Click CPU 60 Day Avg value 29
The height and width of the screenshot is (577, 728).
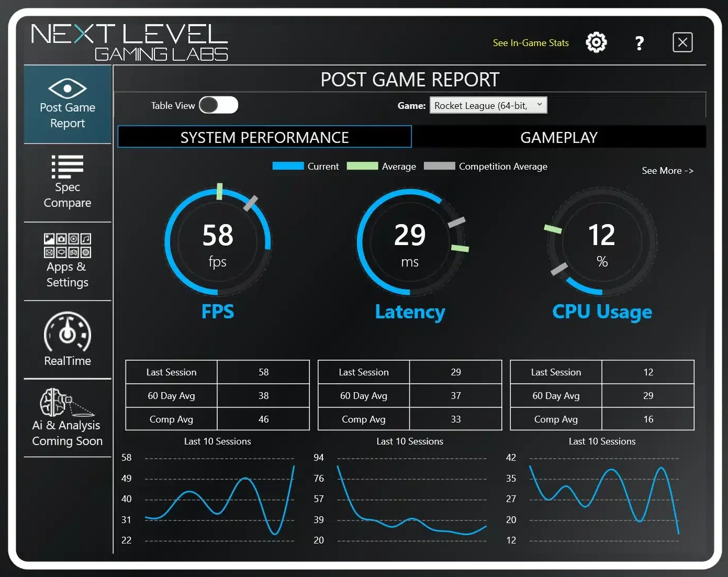coord(648,396)
